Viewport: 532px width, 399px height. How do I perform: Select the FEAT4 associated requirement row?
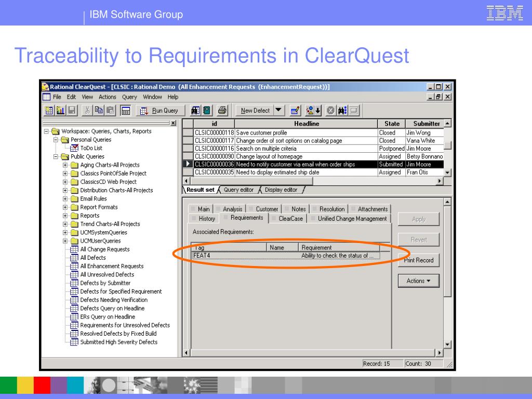click(286, 256)
